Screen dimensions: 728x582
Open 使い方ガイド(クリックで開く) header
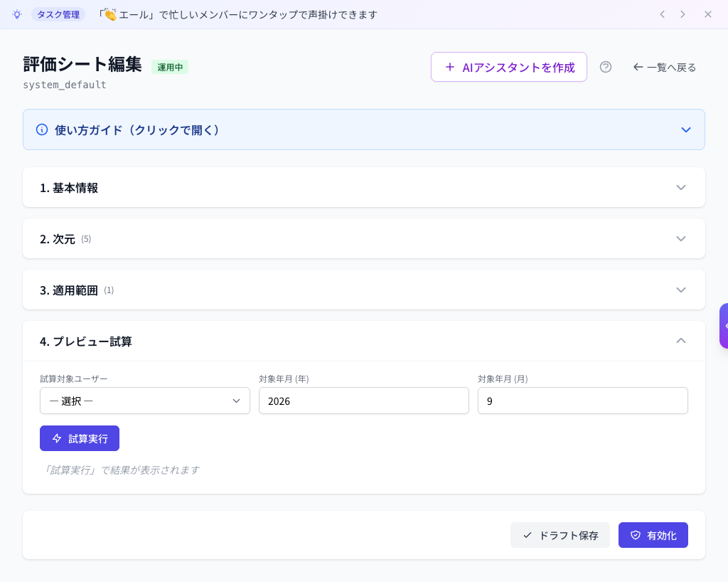point(364,129)
